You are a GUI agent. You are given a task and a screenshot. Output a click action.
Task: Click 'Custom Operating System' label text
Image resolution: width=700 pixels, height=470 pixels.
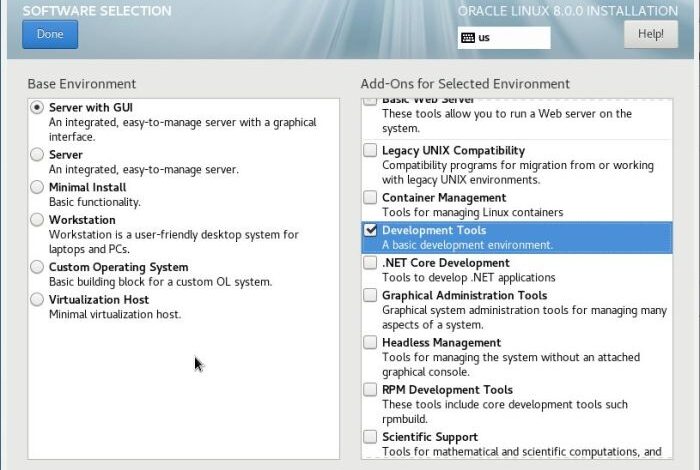(x=119, y=267)
